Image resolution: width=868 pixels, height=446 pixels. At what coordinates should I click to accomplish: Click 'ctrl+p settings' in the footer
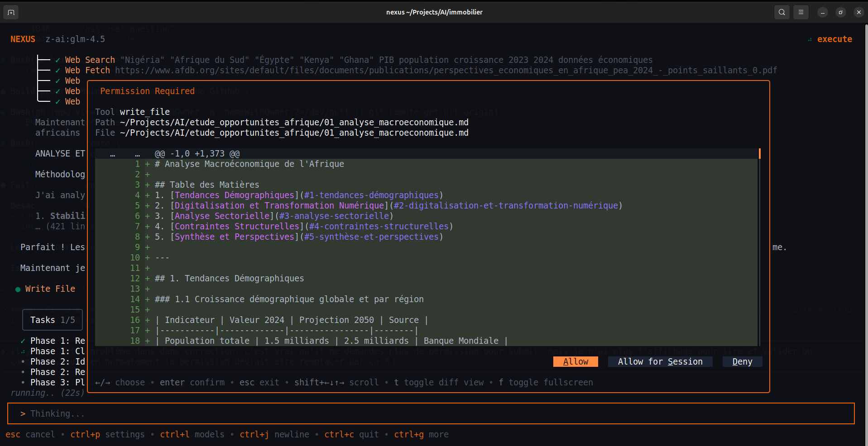tap(107, 435)
